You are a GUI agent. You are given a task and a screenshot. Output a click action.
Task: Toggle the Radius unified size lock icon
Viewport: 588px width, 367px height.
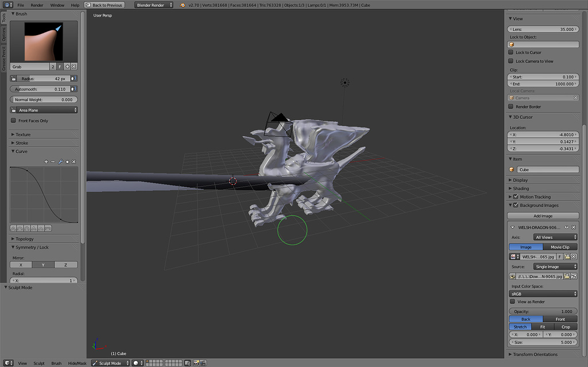click(x=14, y=79)
